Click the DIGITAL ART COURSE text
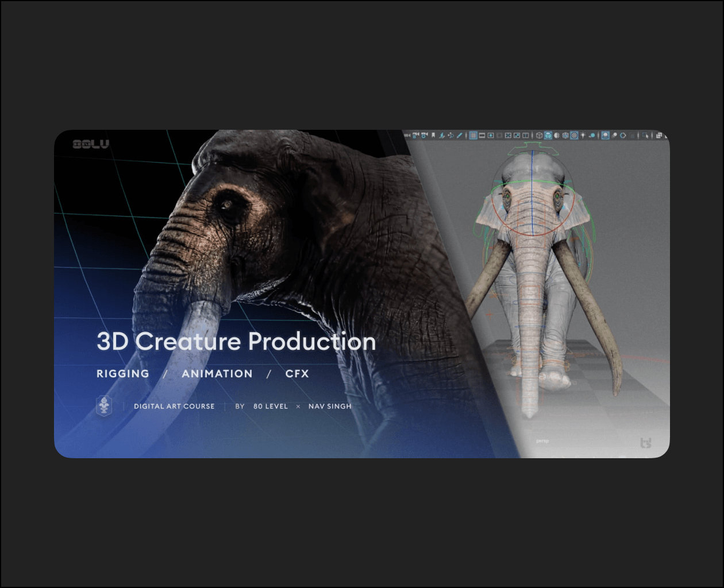724x588 pixels. 174,407
